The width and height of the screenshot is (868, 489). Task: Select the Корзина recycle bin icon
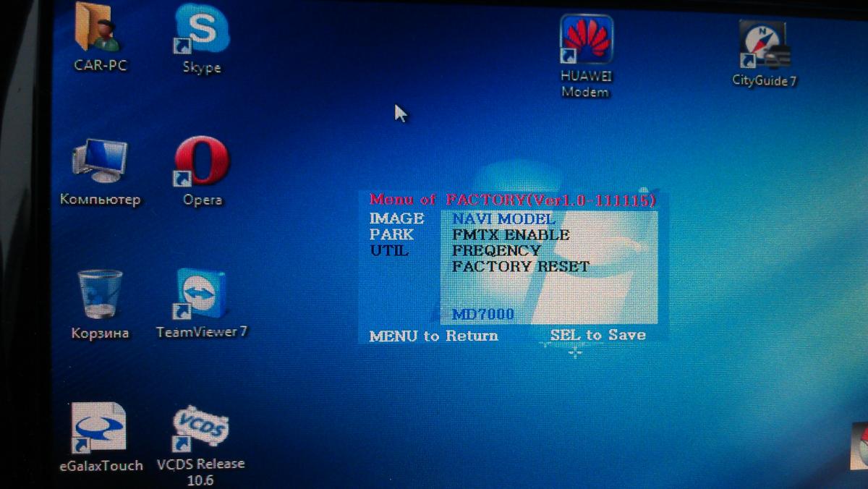click(100, 295)
